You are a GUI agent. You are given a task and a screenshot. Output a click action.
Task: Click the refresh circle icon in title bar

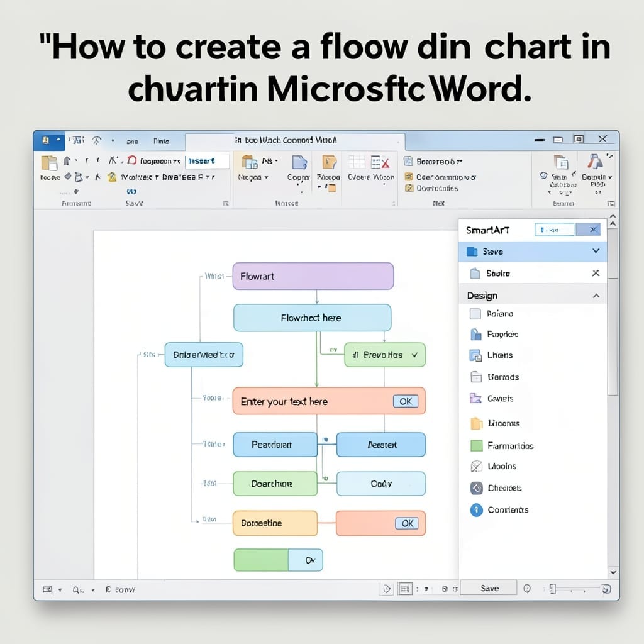pyautogui.click(x=96, y=140)
